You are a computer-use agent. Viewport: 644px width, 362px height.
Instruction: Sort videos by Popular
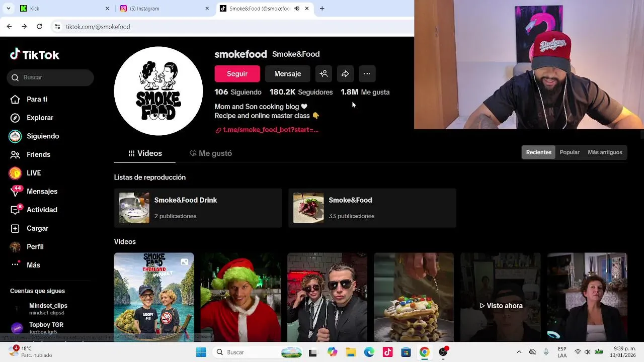(x=570, y=152)
